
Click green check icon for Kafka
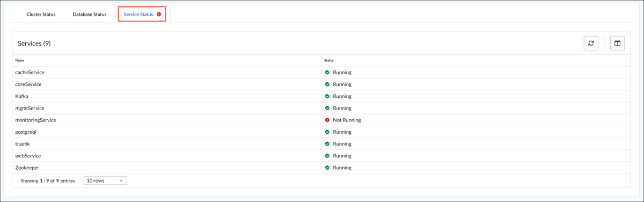pyautogui.click(x=327, y=96)
